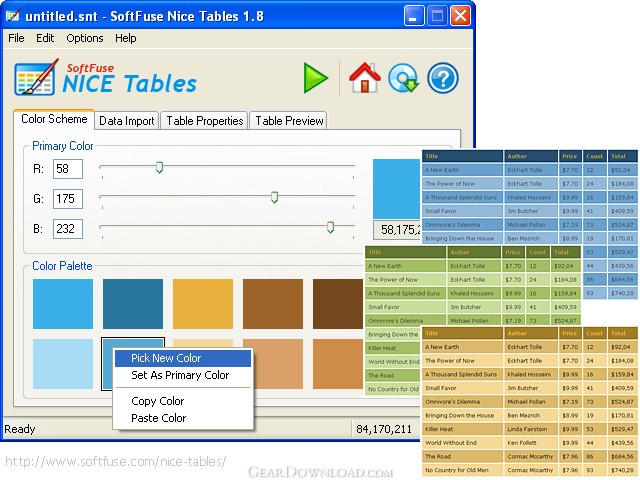Select the medium brown top-row swatch

point(273,304)
